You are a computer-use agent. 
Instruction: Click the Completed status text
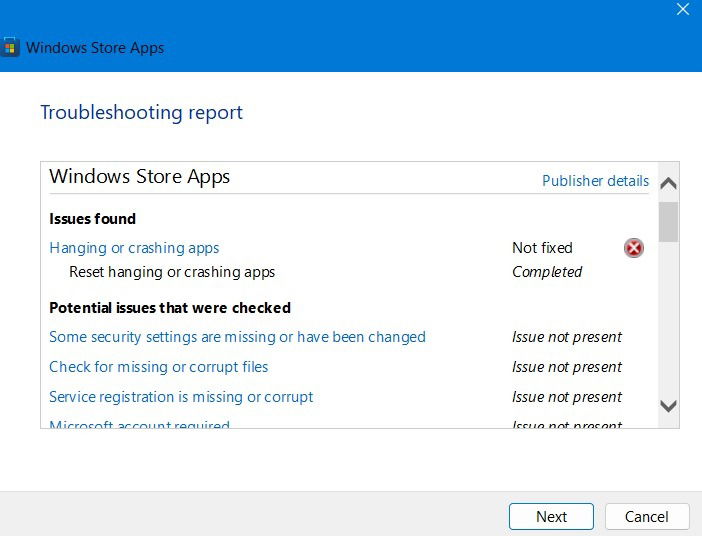coord(547,272)
